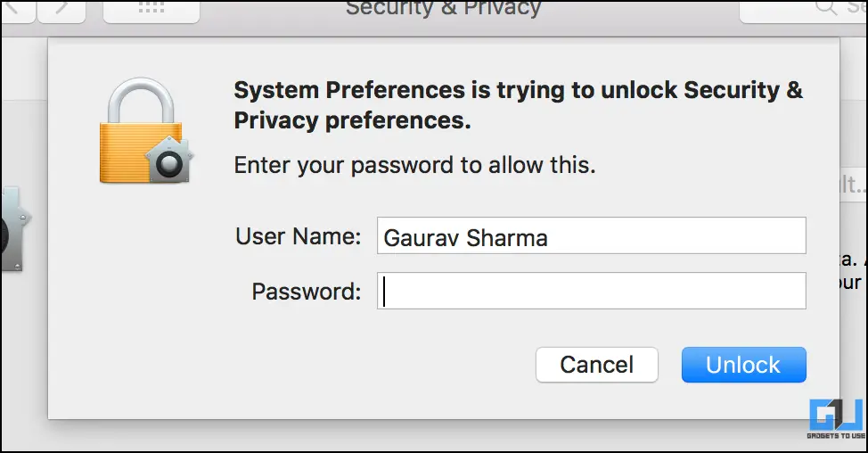Focus the User Name field with Gaurav Sharma
The height and width of the screenshot is (453, 868).
tap(591, 236)
